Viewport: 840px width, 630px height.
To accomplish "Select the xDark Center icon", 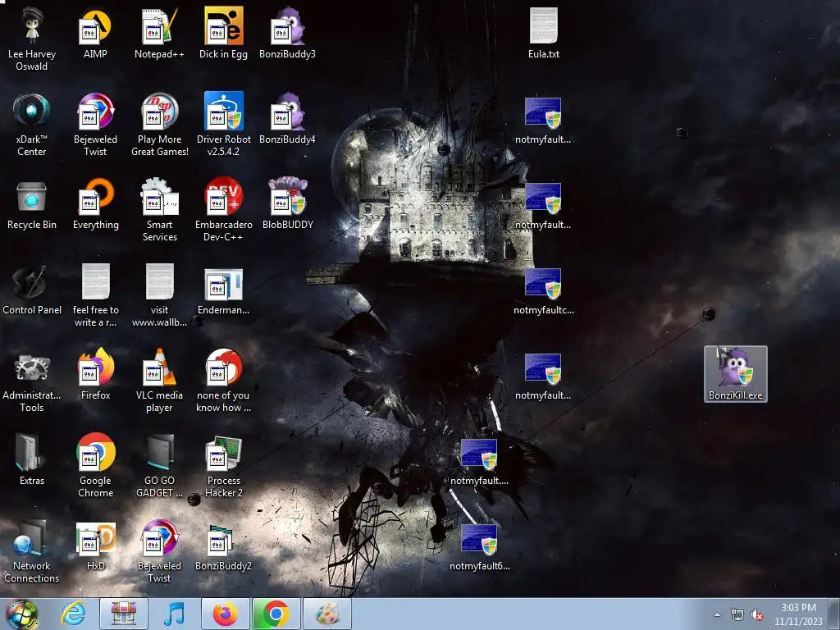I will [32, 126].
